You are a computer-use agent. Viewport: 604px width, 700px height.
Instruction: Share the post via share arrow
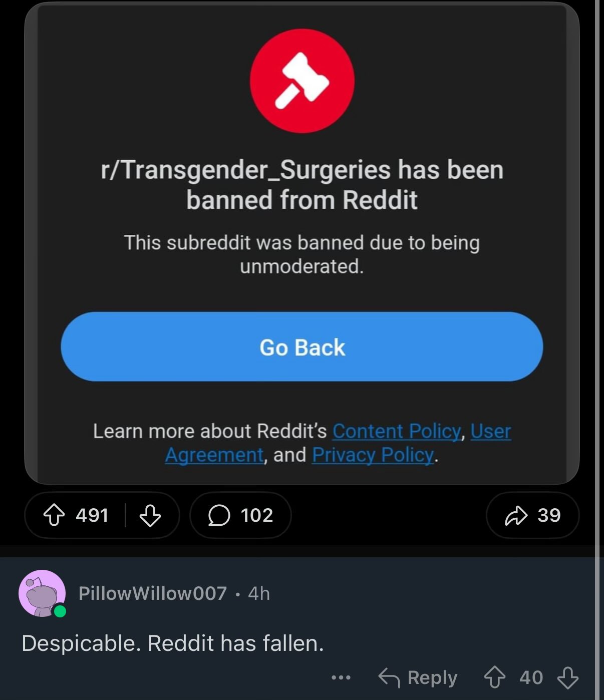(516, 515)
